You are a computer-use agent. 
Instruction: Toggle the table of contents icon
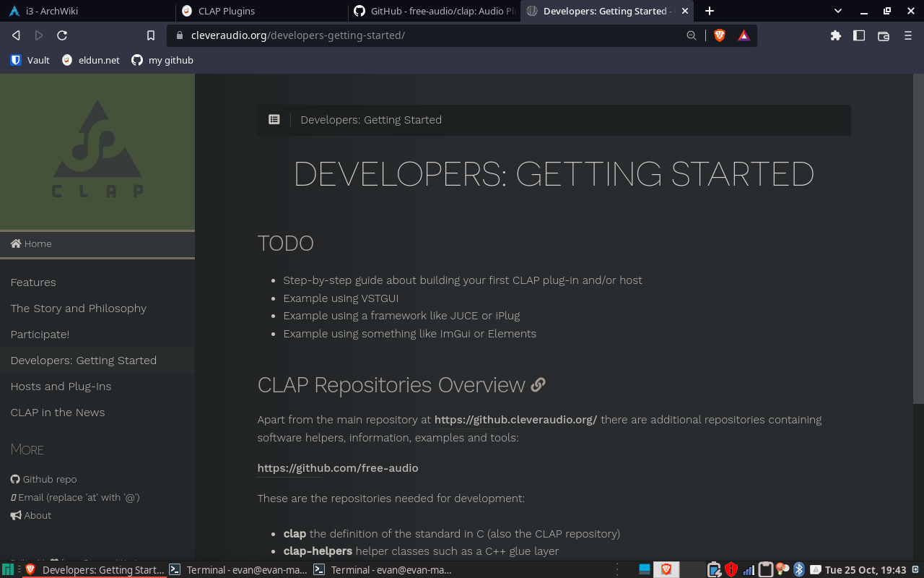(x=274, y=120)
